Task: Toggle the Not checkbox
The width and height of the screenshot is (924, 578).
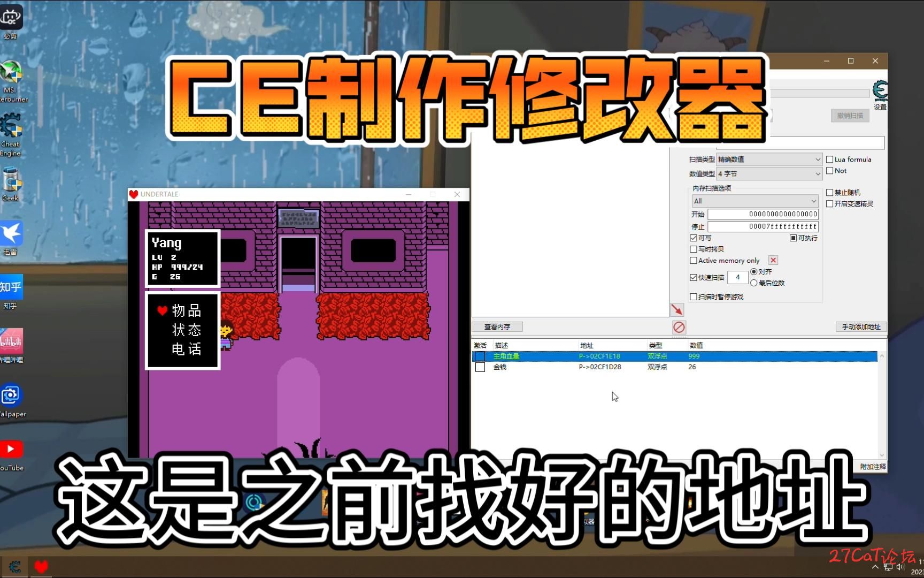Action: pyautogui.click(x=830, y=171)
